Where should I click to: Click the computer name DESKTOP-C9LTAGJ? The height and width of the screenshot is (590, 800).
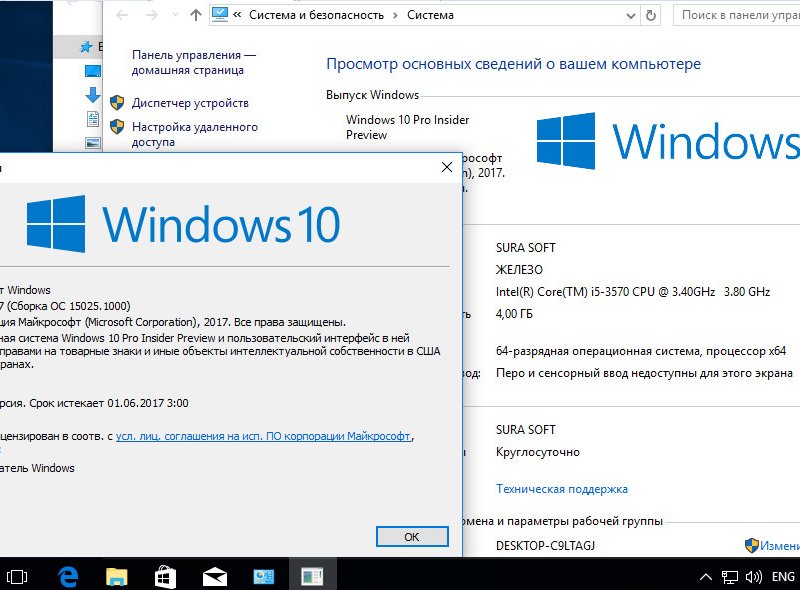coord(545,546)
